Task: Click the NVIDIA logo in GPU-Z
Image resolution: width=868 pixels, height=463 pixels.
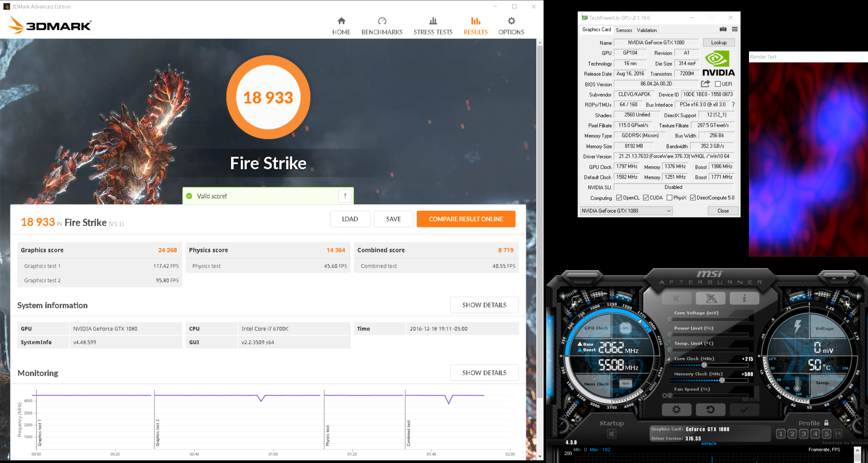Action: point(718,63)
